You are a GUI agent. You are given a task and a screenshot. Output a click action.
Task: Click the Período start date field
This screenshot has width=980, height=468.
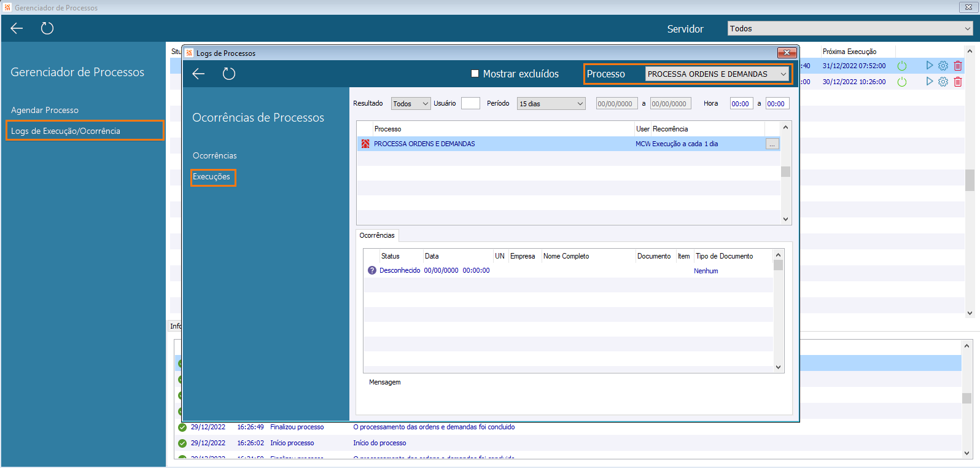[x=617, y=104]
